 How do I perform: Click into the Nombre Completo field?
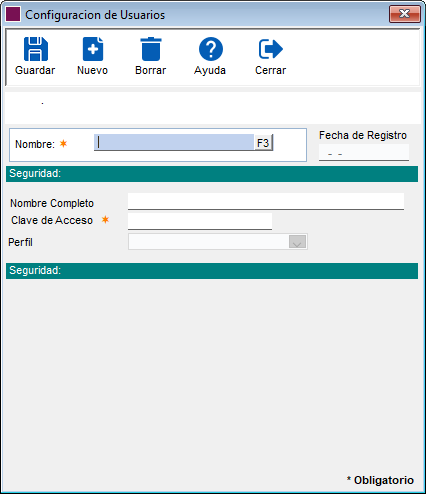(x=266, y=201)
